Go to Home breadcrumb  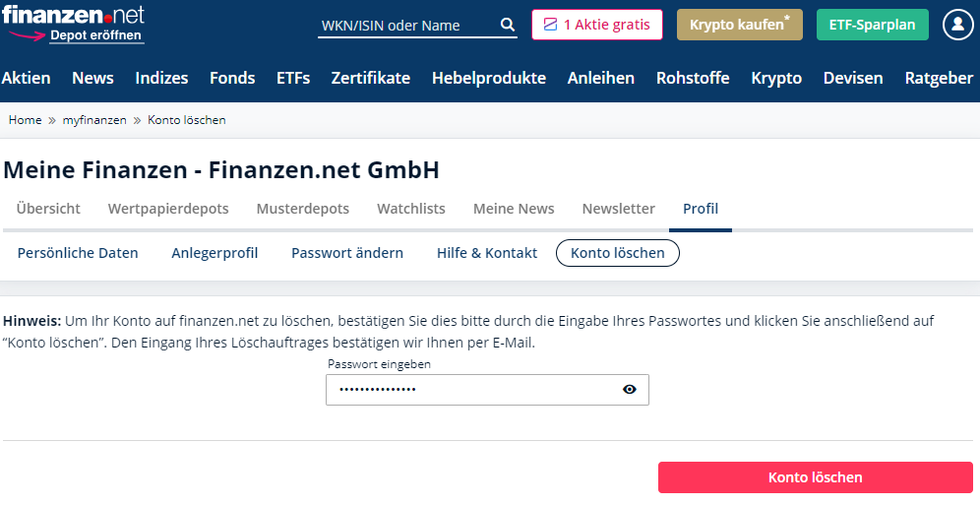(25, 120)
